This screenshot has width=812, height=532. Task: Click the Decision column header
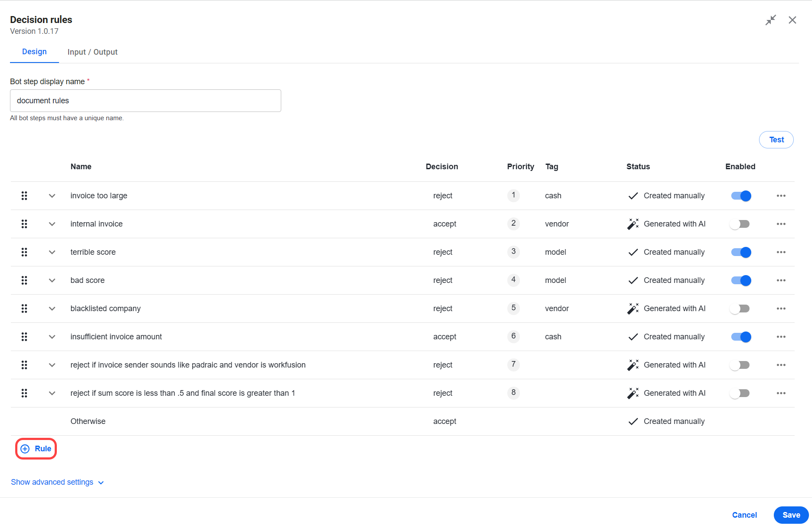(442, 167)
